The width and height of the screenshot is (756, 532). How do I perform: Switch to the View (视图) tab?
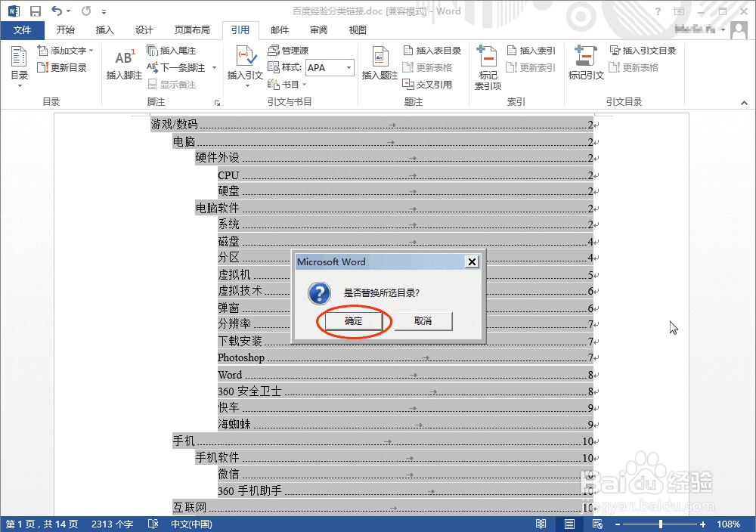click(x=358, y=30)
